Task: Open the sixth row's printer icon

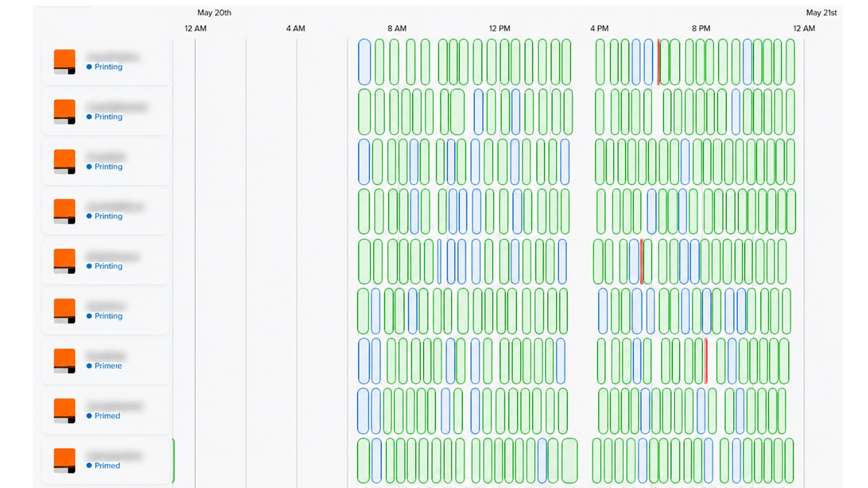Action: (x=65, y=311)
